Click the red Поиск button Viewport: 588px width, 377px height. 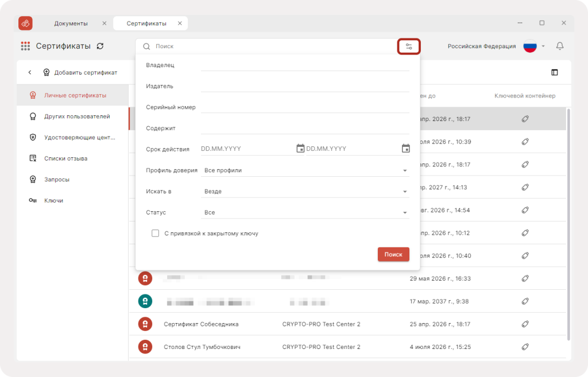point(393,254)
